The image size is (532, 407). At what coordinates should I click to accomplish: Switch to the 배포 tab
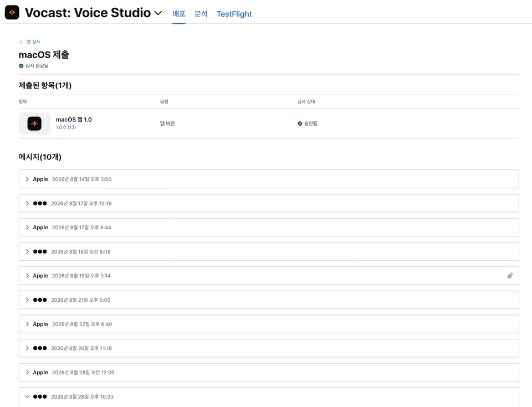[x=179, y=14]
